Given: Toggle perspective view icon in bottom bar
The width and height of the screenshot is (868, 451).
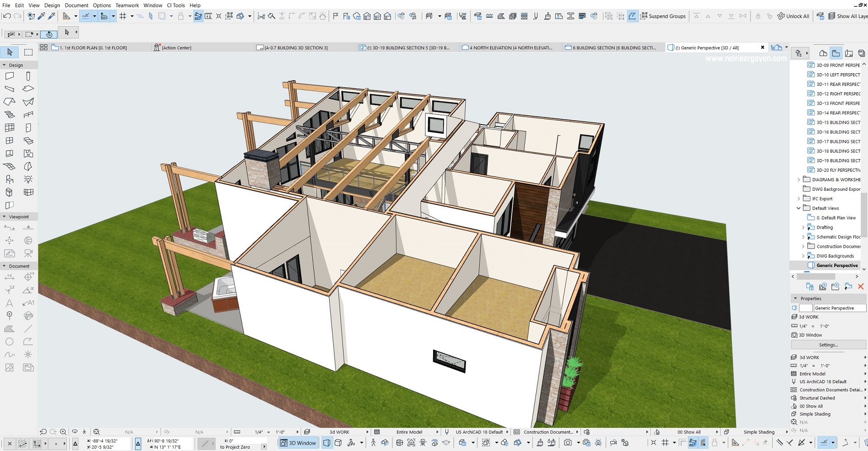Looking at the screenshot, I should [327, 443].
